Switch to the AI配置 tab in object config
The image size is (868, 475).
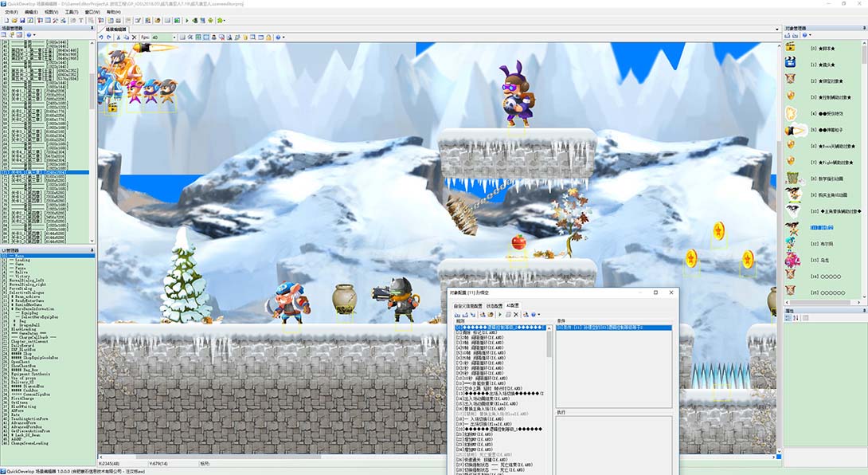coord(513,305)
